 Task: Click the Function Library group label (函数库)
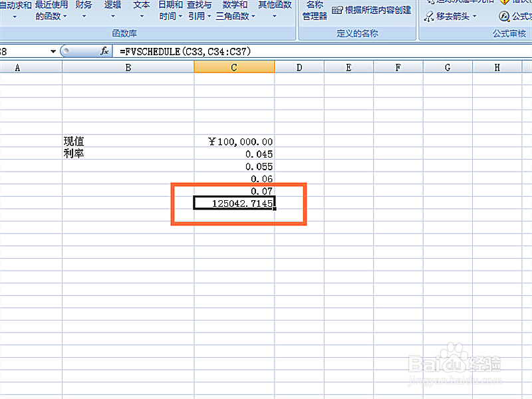tap(124, 33)
